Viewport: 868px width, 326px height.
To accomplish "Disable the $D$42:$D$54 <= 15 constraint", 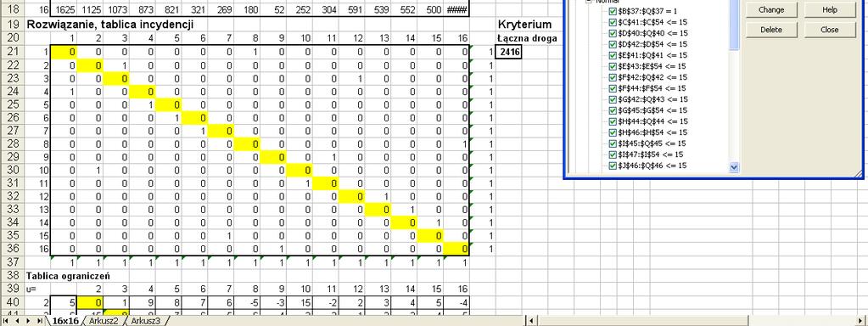I will click(613, 44).
